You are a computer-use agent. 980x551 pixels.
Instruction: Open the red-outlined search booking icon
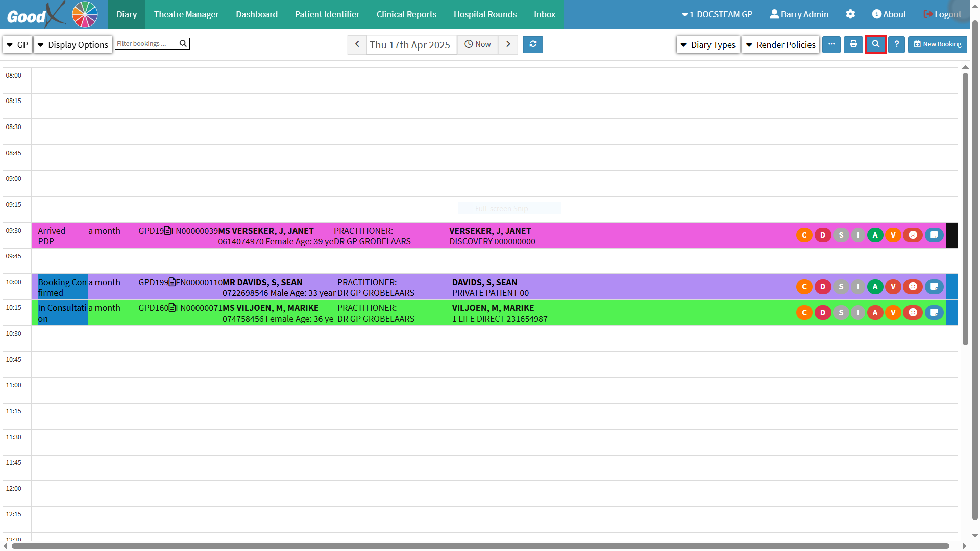tap(876, 44)
